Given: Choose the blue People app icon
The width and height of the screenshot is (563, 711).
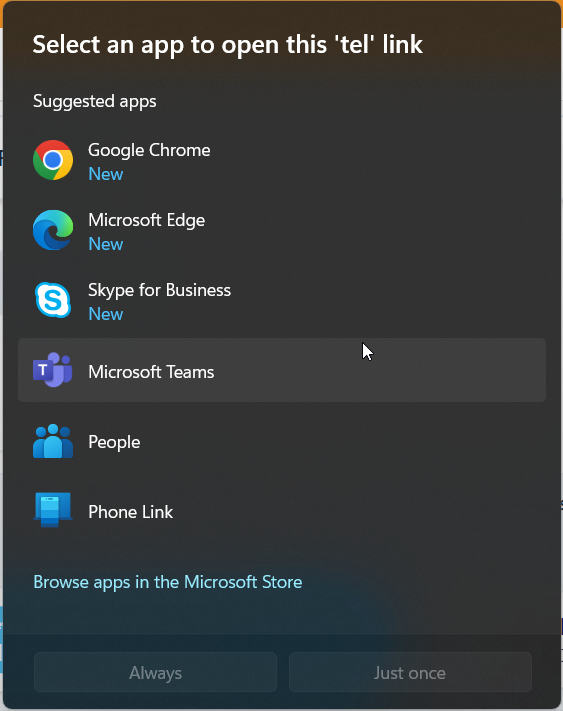Looking at the screenshot, I should click(x=53, y=441).
